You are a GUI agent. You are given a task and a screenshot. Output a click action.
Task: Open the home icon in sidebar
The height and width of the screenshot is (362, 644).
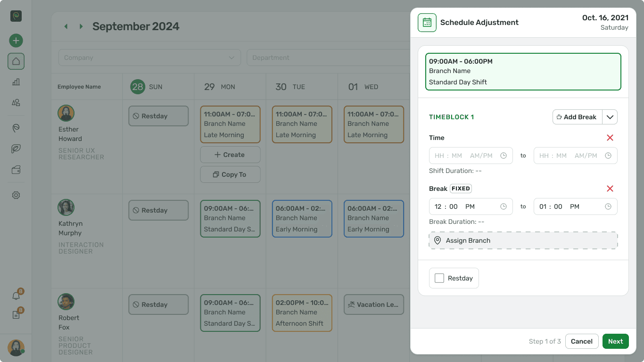pos(16,61)
